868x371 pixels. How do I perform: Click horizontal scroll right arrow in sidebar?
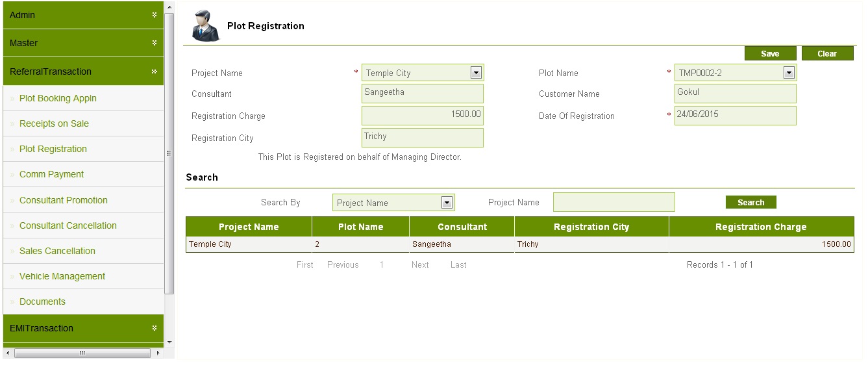point(158,353)
